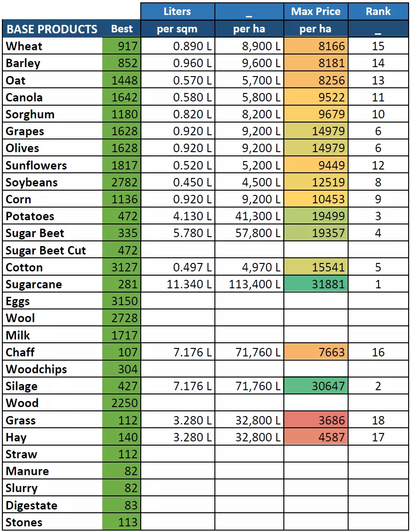411x532 pixels.
Task: Click Potatoes per ha value 41,300 L
Action: tap(250, 216)
